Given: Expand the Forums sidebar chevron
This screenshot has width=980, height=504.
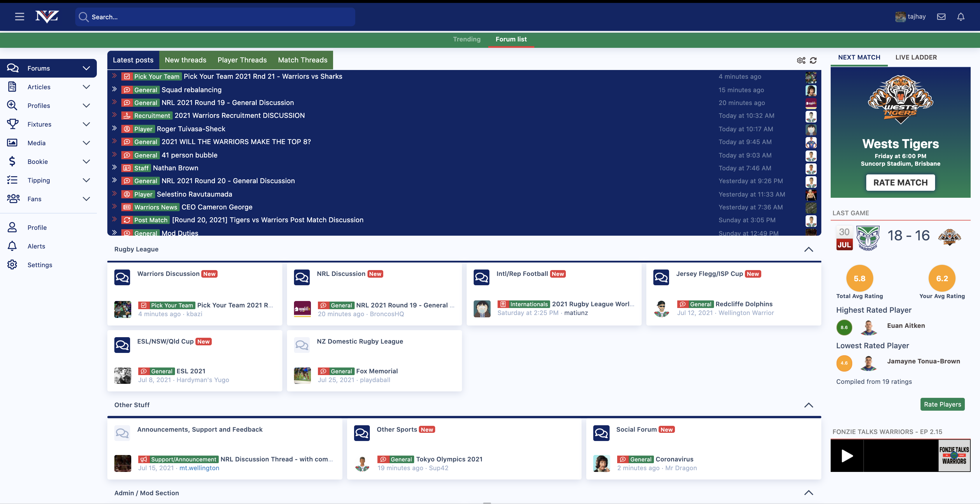Looking at the screenshot, I should tap(86, 68).
